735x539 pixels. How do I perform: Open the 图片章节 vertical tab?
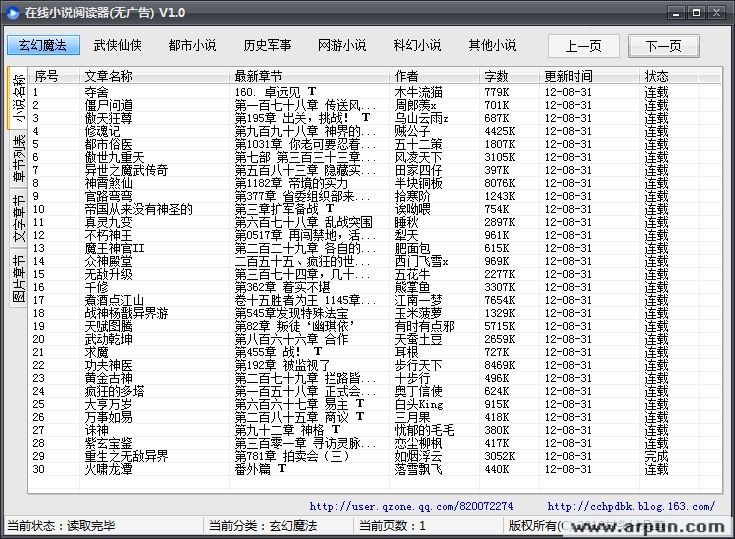point(17,282)
